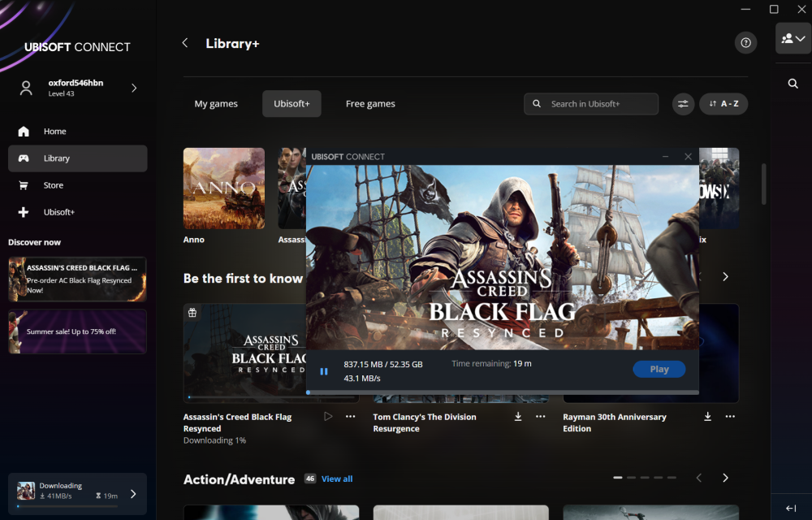Expand the Downloading status panel arrow

(133, 493)
